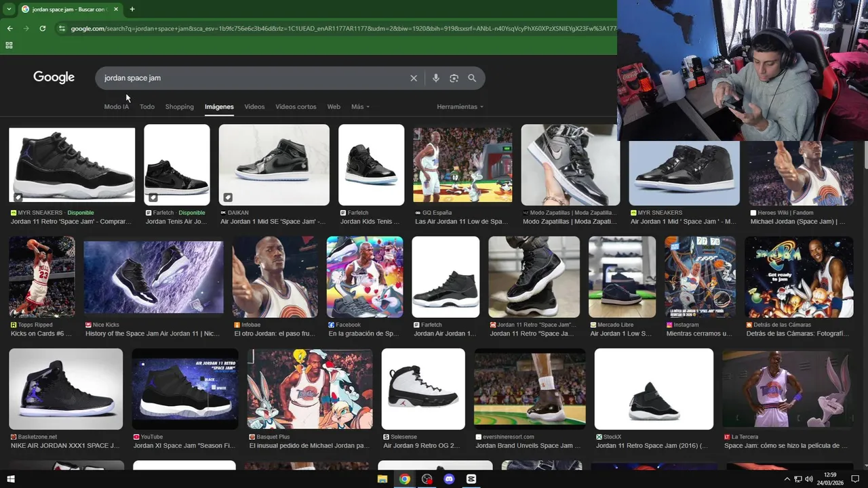Switch to the Modo IA tab

click(x=117, y=106)
